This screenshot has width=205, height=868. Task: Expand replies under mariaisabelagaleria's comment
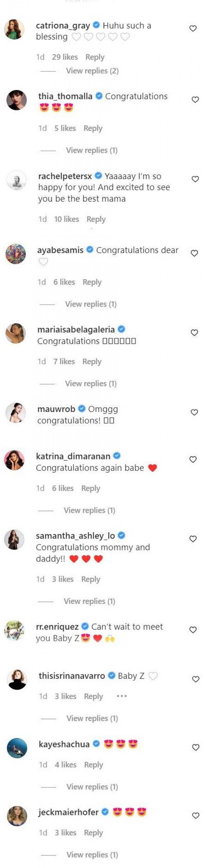pyautogui.click(x=91, y=384)
